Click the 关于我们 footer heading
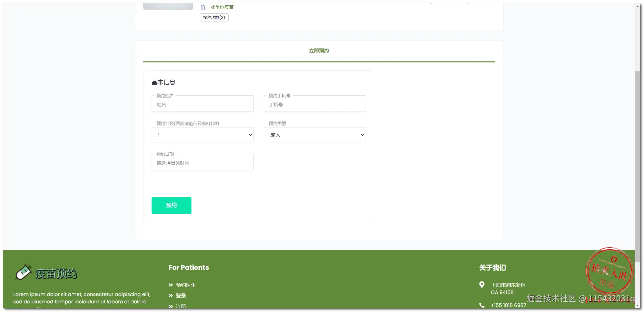The height and width of the screenshot is (312, 644). click(493, 268)
